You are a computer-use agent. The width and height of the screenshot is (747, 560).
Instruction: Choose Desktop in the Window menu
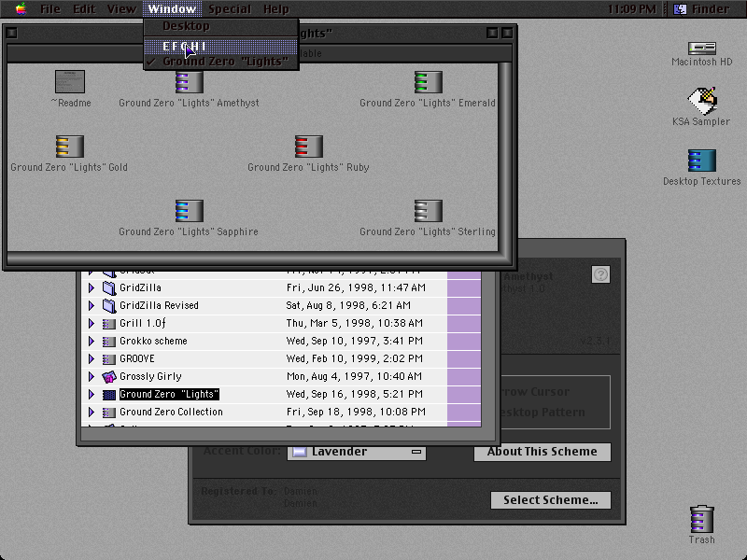[x=221, y=26]
